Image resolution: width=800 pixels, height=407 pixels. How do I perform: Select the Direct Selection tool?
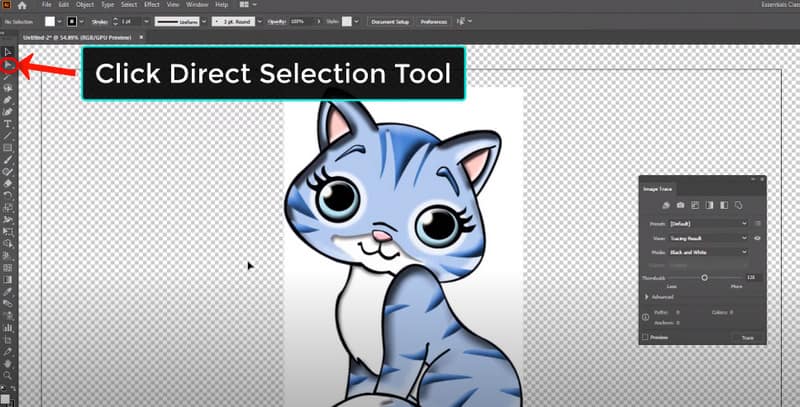tap(8, 65)
